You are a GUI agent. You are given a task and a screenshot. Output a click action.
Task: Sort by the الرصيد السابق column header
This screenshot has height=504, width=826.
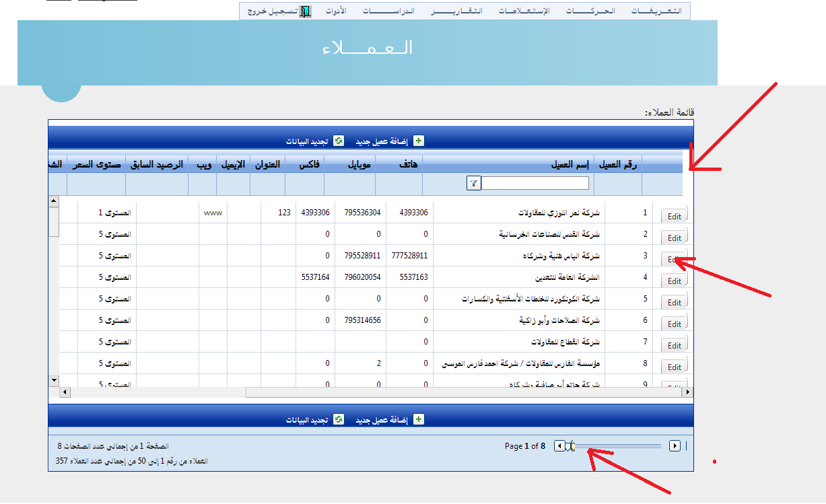[157, 164]
